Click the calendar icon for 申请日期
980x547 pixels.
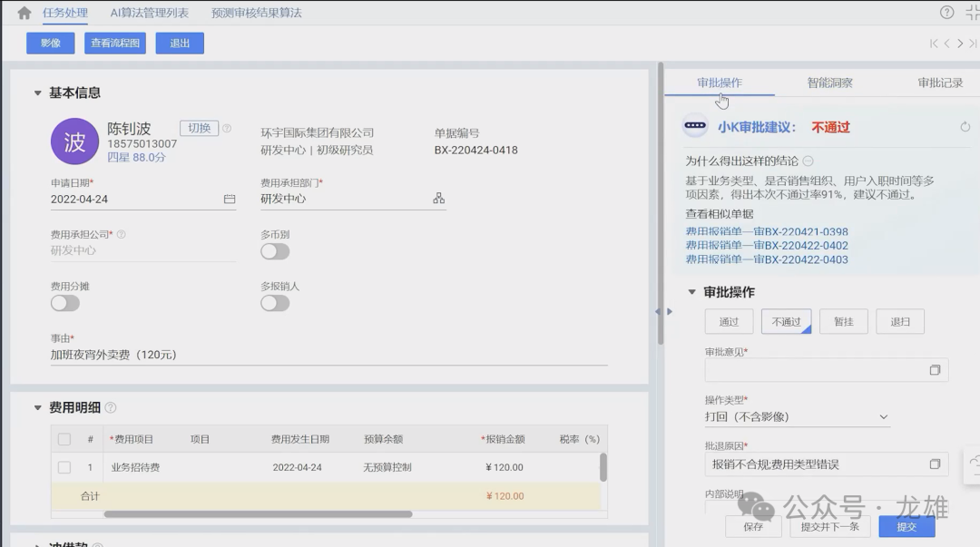[x=230, y=199]
